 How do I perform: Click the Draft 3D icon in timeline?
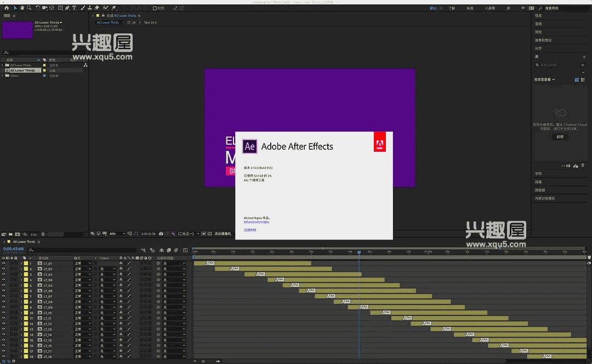click(152, 250)
